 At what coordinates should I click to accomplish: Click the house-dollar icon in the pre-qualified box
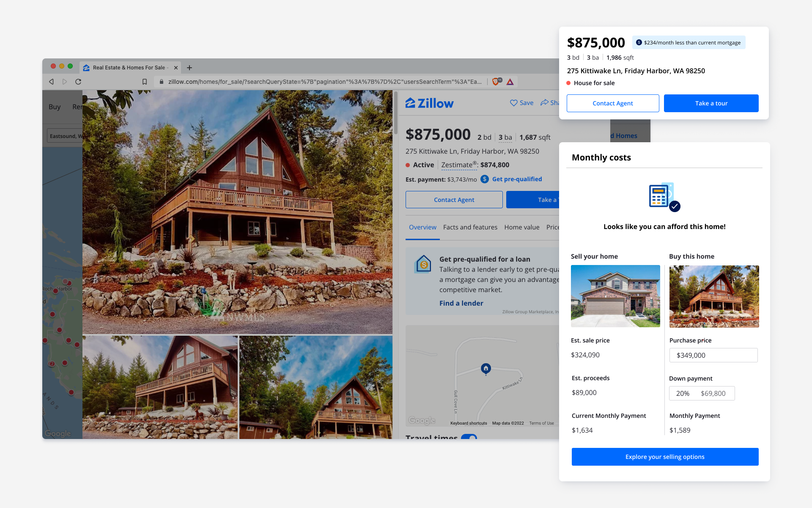pos(423,264)
